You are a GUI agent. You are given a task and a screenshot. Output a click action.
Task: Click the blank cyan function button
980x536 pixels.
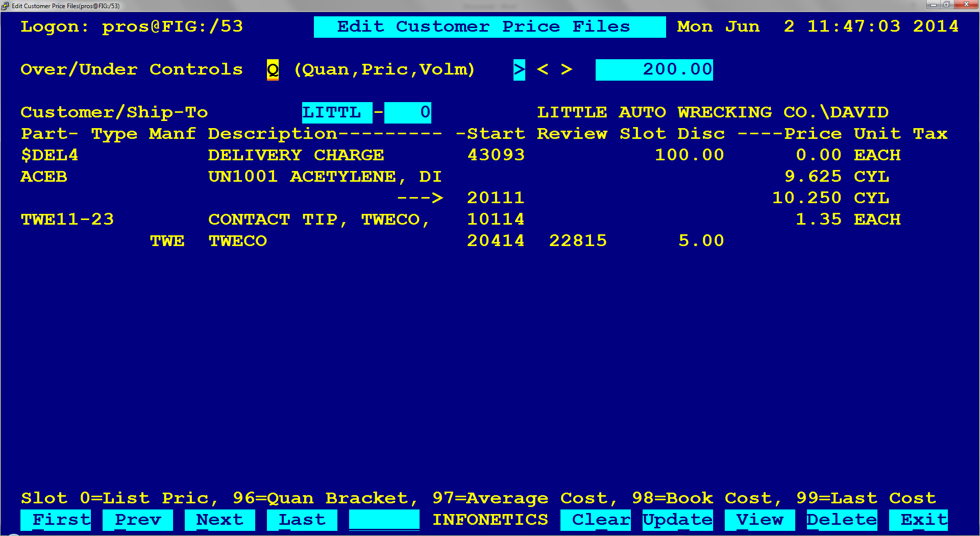[384, 520]
